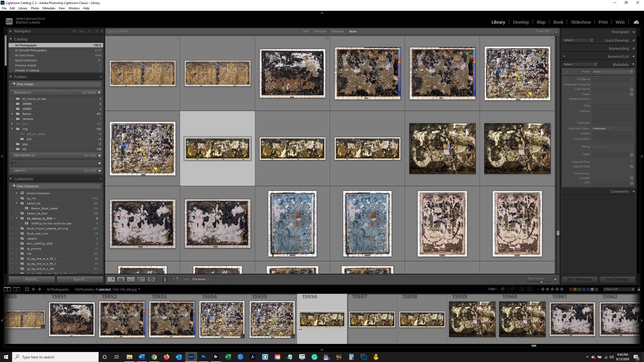Toggle filters on/off switch in filmstrip
This screenshot has width=644, height=362.
coord(639,289)
